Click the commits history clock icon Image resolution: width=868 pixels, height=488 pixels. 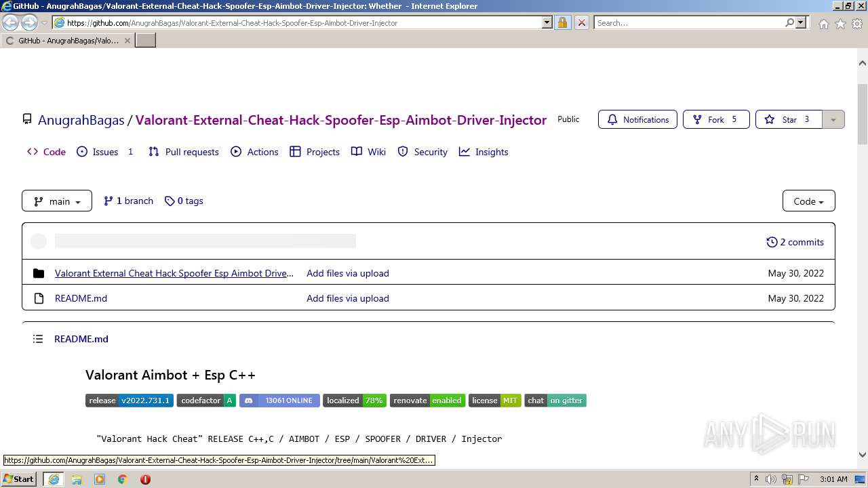772,242
